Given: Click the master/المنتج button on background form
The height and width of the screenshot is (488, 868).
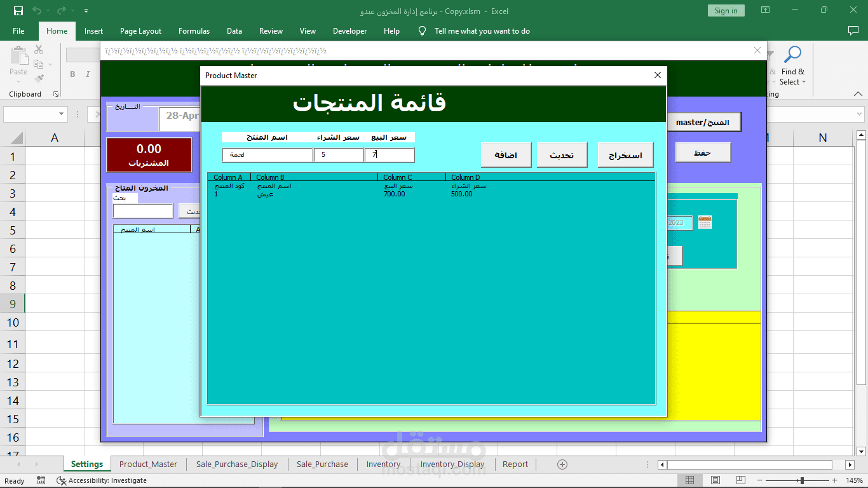Looking at the screenshot, I should 703,122.
